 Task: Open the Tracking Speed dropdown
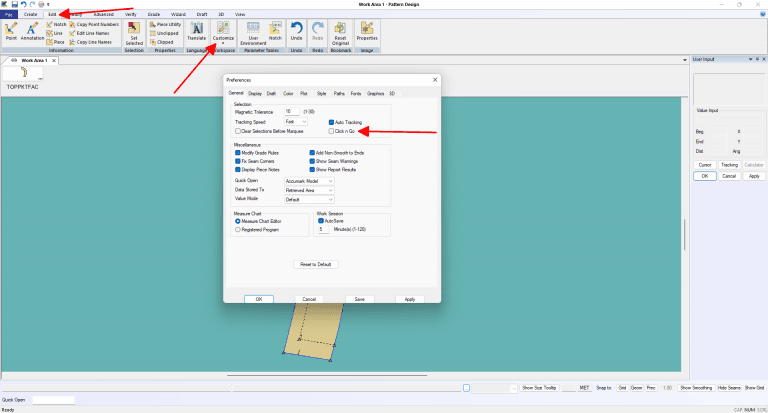(x=297, y=121)
